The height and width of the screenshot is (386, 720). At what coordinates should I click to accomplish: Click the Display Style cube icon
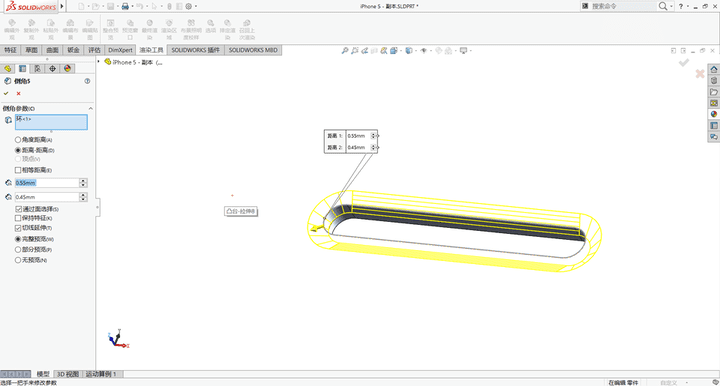pos(409,51)
